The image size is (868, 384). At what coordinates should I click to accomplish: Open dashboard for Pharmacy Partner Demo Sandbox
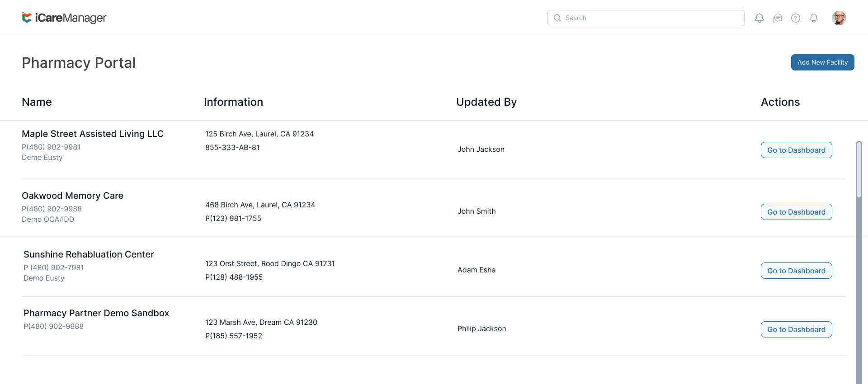point(796,329)
